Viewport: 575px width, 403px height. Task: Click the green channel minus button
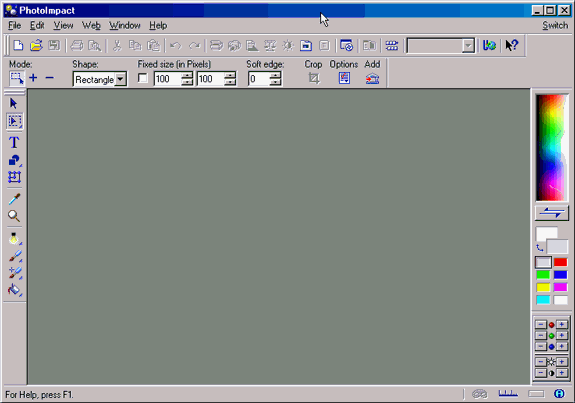(541, 336)
